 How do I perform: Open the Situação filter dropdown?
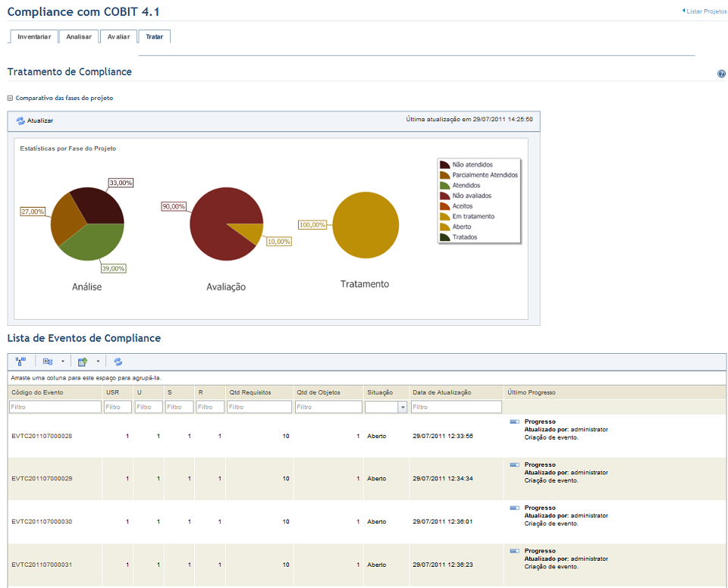coord(403,407)
